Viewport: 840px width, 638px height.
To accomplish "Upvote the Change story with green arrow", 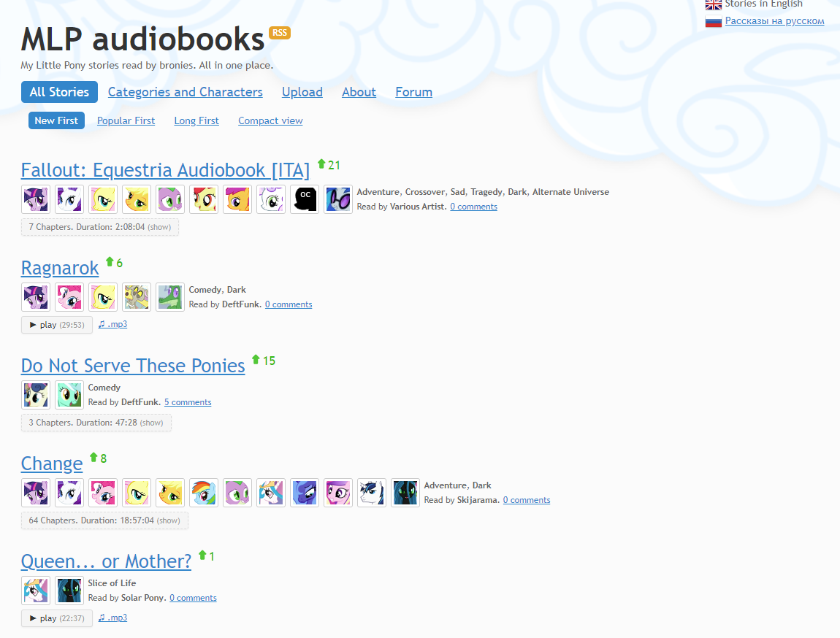I will 93,457.
